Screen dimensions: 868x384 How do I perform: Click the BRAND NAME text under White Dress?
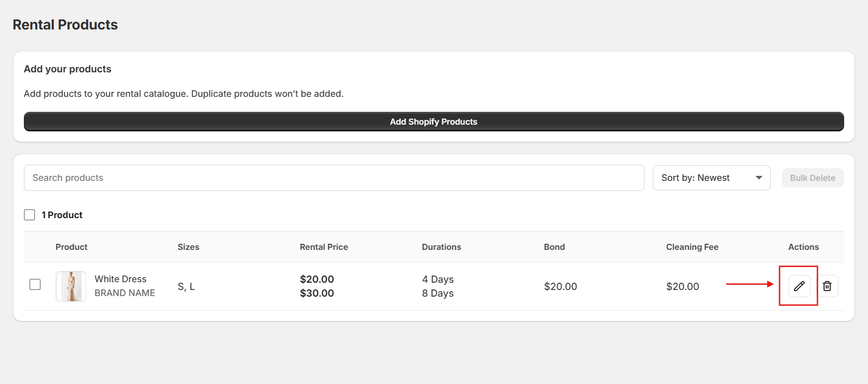[x=125, y=293]
